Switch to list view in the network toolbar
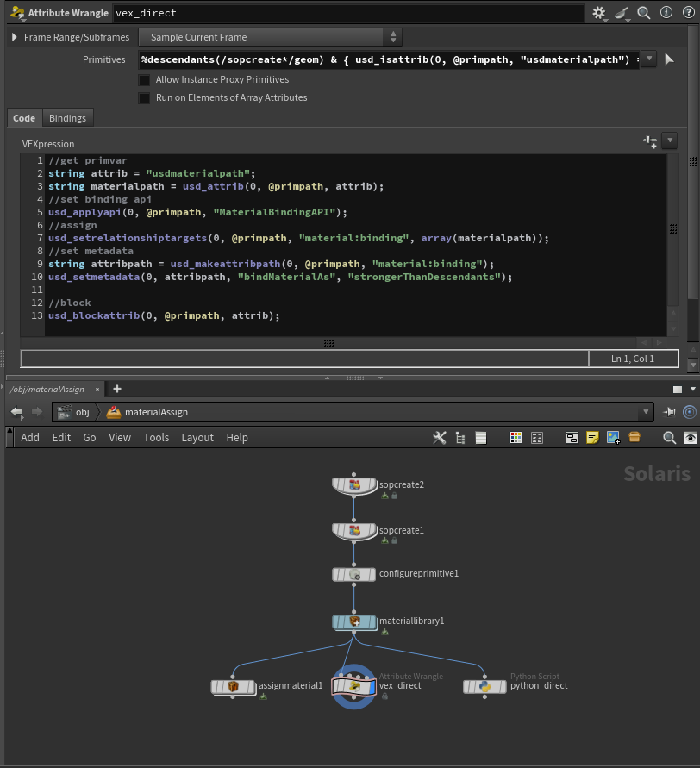 pos(481,437)
